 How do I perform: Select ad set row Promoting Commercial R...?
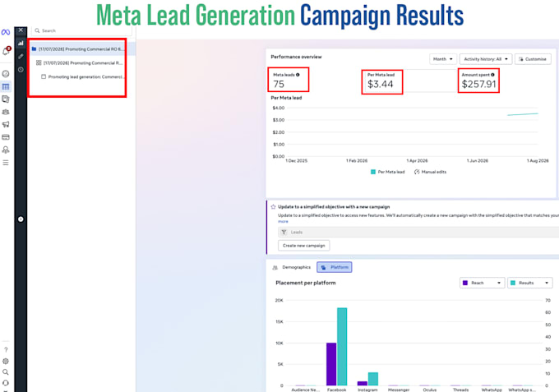click(x=83, y=63)
